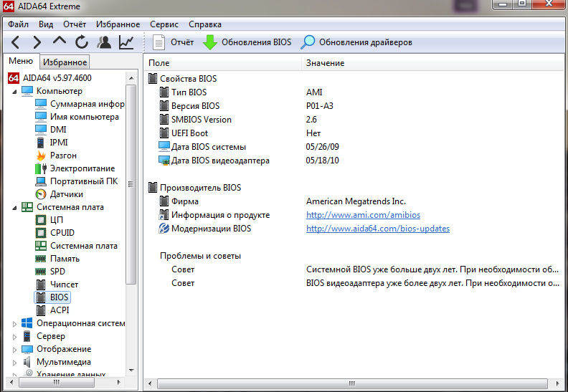Click the IPMI server icon
Image resolution: width=568 pixels, height=392 pixels.
pyautogui.click(x=41, y=143)
